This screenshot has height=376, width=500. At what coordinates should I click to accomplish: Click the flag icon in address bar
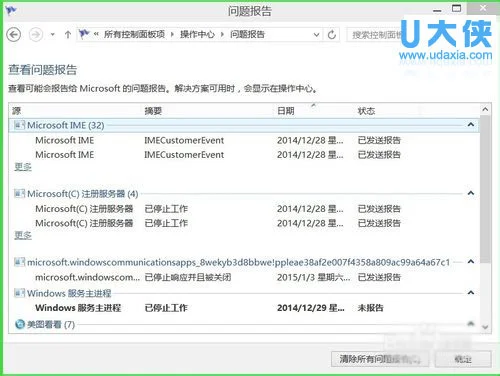pyautogui.click(x=84, y=34)
